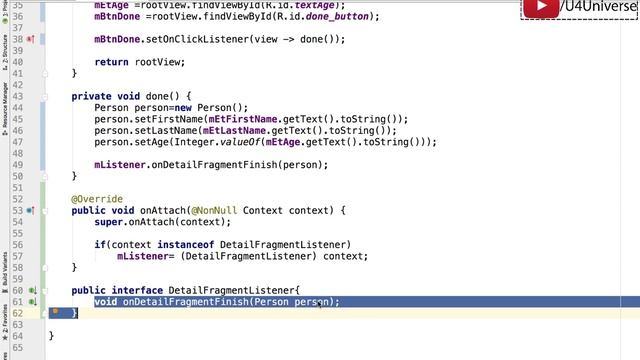Viewport: 640px width, 360px height.
Task: Click 'onDetailFragmentFinish(person)' call on line 49
Action: tap(237, 165)
